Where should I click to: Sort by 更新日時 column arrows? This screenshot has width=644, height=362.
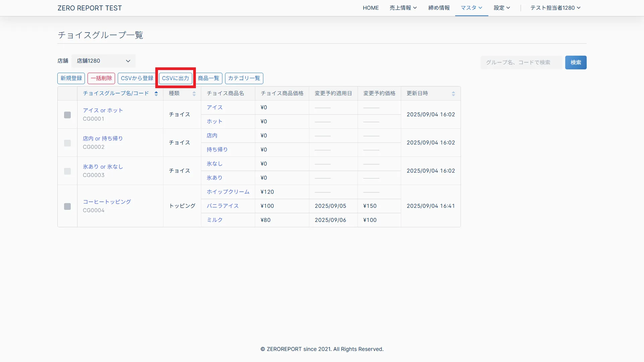(x=453, y=94)
